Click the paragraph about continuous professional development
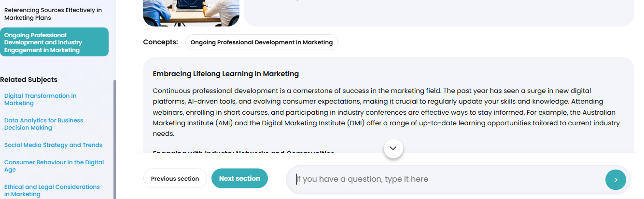 pos(386,112)
